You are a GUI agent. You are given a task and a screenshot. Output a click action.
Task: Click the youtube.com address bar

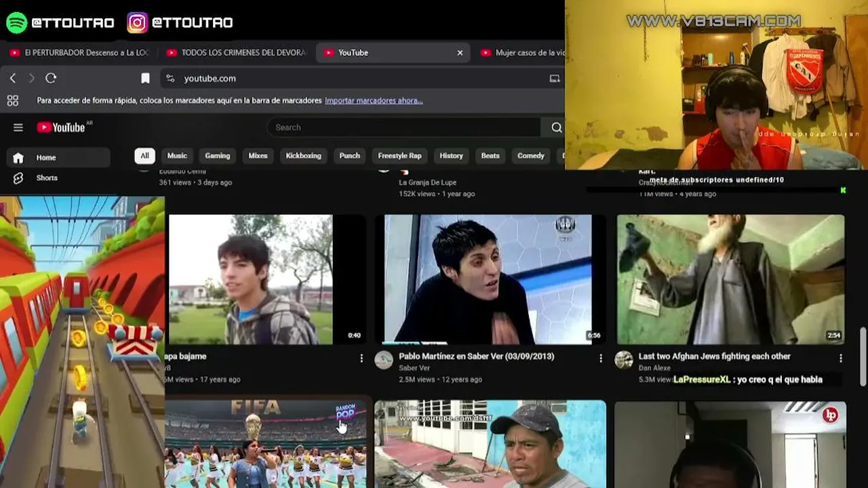362,79
